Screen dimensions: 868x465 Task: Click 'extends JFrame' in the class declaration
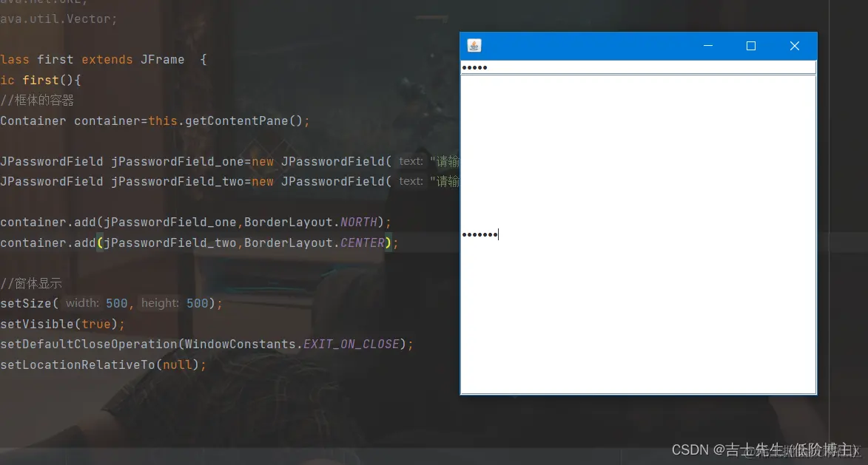click(133, 60)
